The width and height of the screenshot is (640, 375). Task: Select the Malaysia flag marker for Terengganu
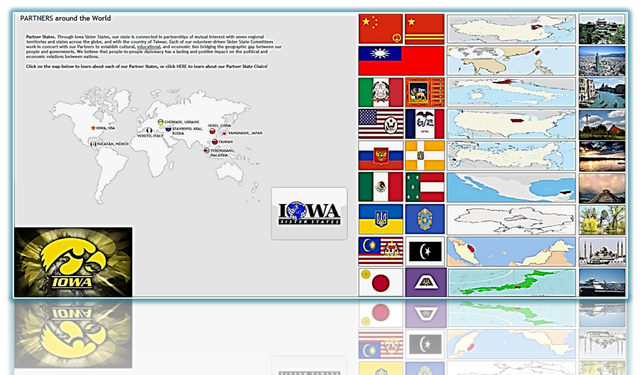tap(207, 151)
